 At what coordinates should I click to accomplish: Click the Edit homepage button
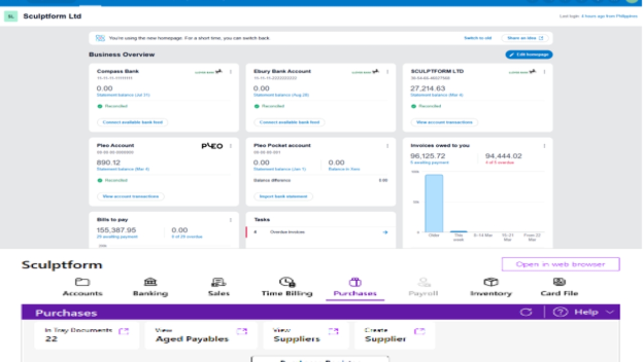click(x=529, y=54)
